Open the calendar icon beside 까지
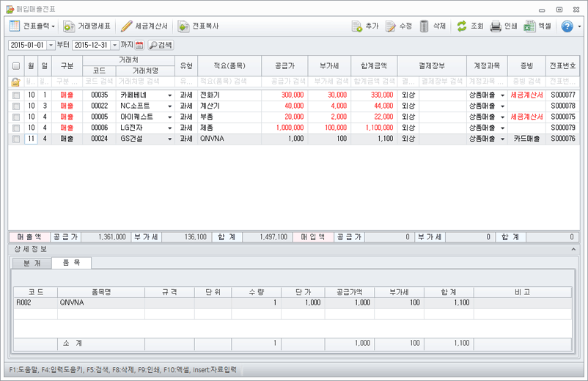The width and height of the screenshot is (588, 381). pyautogui.click(x=140, y=46)
